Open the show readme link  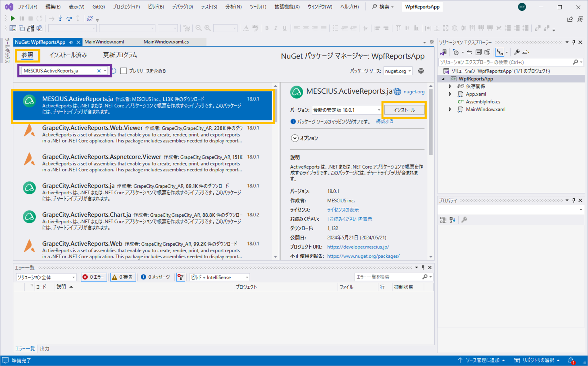(349, 219)
